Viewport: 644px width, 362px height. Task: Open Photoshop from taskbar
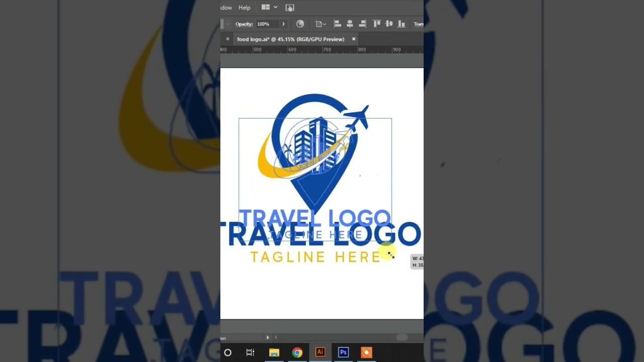coord(343,352)
